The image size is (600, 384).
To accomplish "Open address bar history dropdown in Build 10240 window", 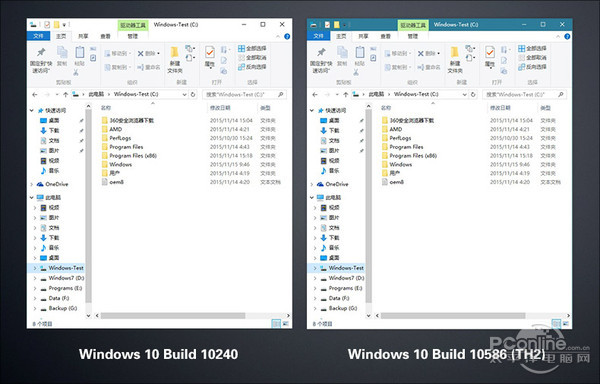I will [184, 94].
